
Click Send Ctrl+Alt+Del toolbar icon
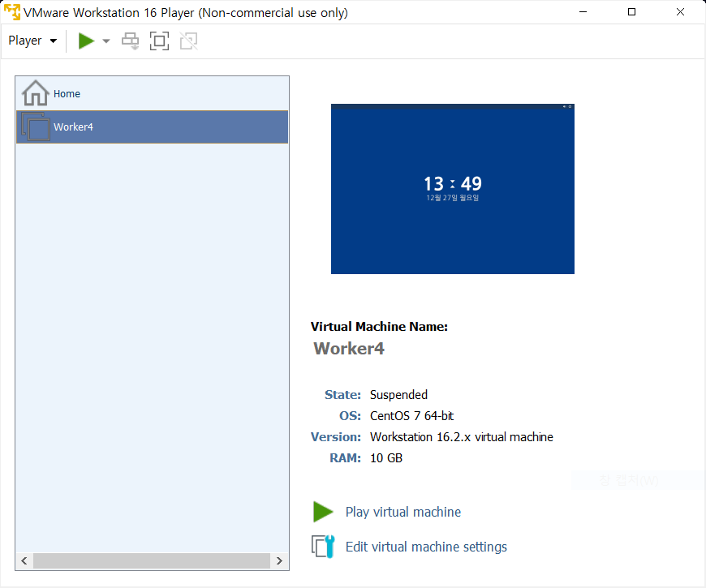coord(131,41)
